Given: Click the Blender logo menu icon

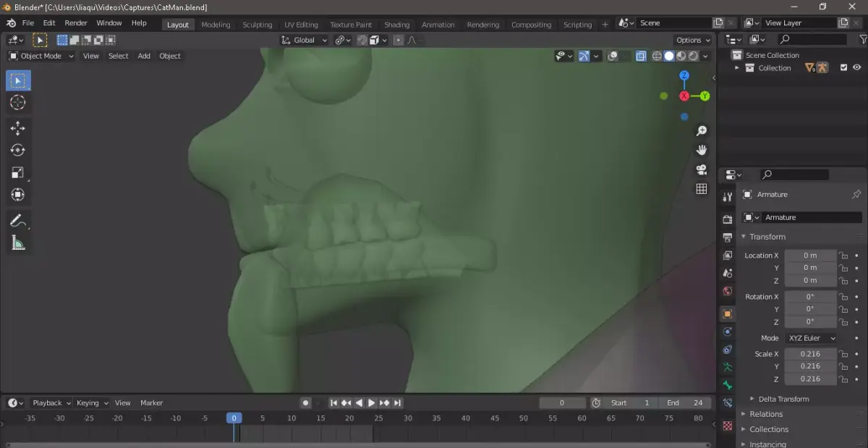Looking at the screenshot, I should click(12, 23).
